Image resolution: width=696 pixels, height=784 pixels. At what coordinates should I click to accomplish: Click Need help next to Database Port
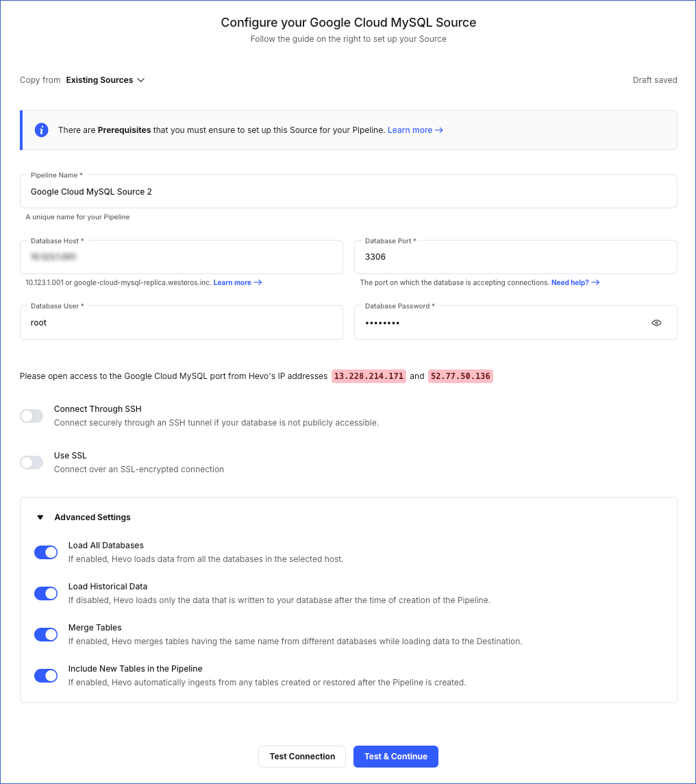[571, 282]
